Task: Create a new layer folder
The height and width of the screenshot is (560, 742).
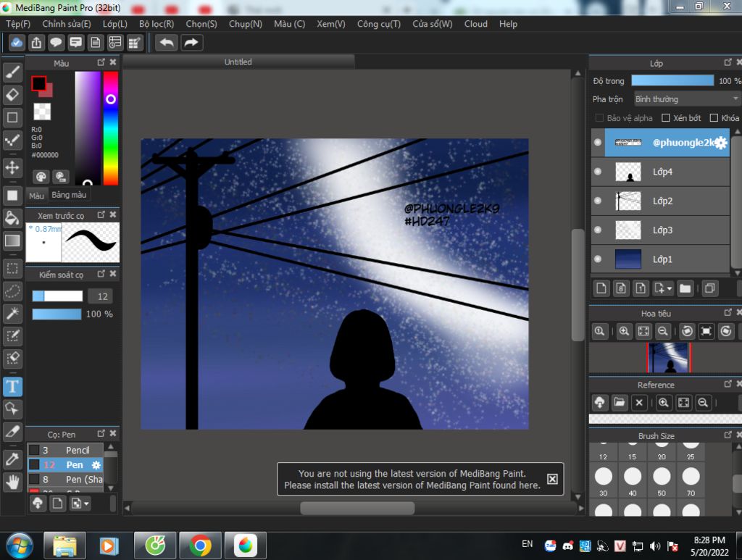Action: point(685,288)
